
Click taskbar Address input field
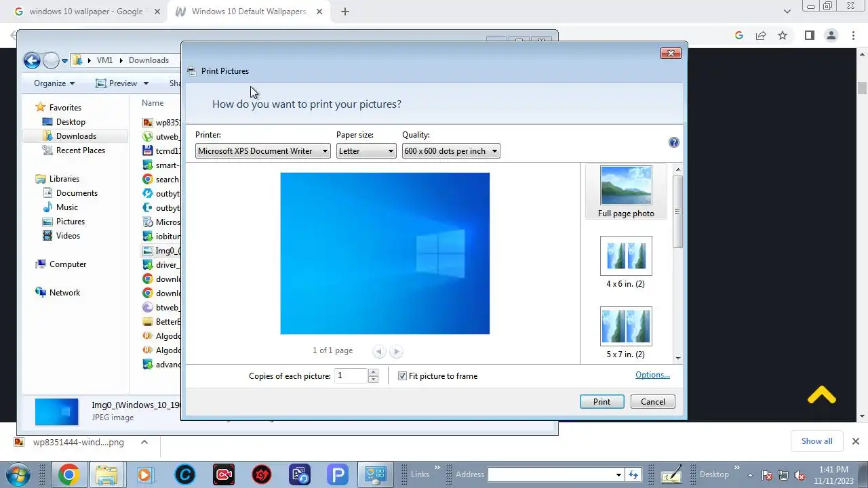550,474
